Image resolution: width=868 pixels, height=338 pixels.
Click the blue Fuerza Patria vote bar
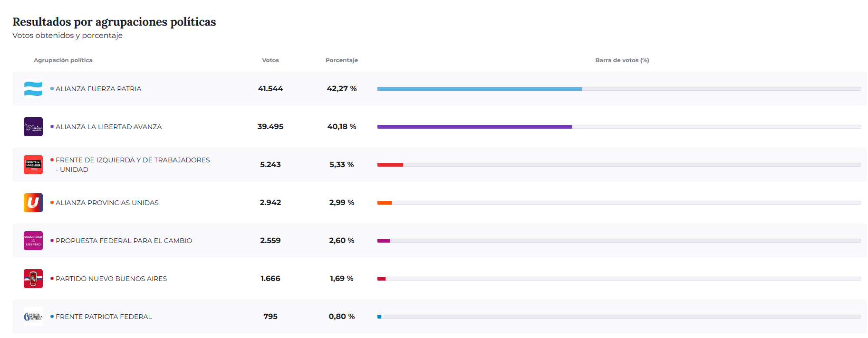(479, 89)
